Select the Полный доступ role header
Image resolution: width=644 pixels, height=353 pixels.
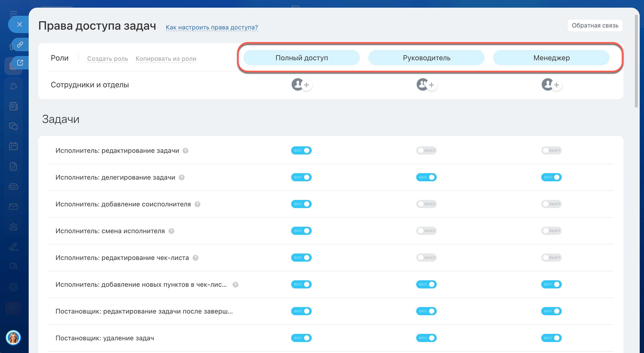[x=301, y=58]
